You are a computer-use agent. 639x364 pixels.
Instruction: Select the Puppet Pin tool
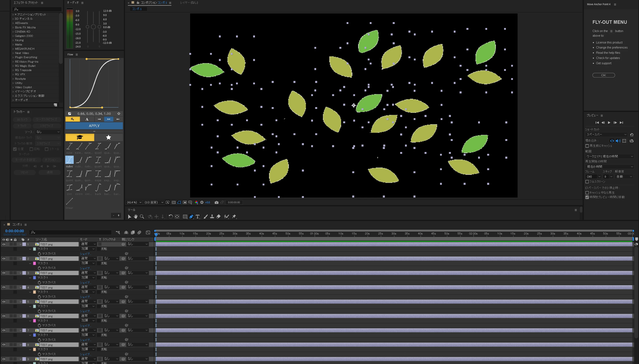point(234,217)
